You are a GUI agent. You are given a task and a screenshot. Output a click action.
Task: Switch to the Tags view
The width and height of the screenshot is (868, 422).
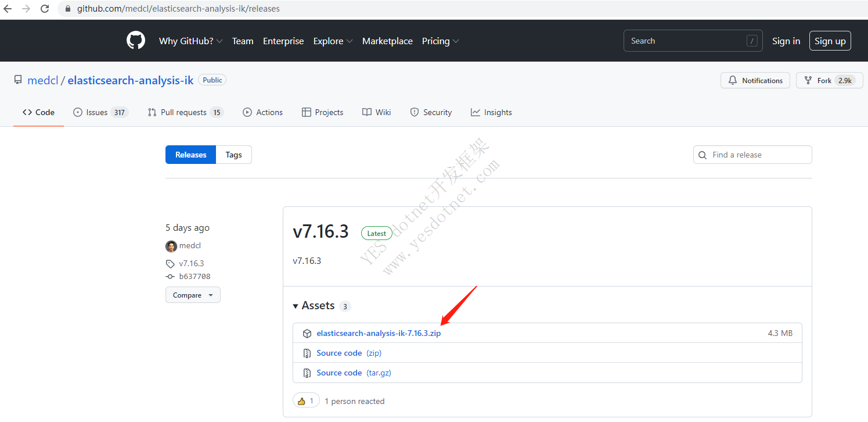pyautogui.click(x=234, y=155)
